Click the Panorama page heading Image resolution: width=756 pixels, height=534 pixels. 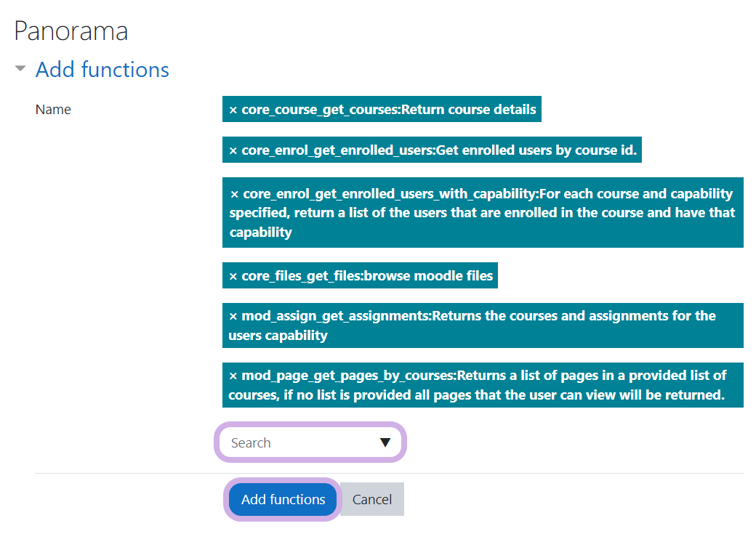[x=71, y=31]
